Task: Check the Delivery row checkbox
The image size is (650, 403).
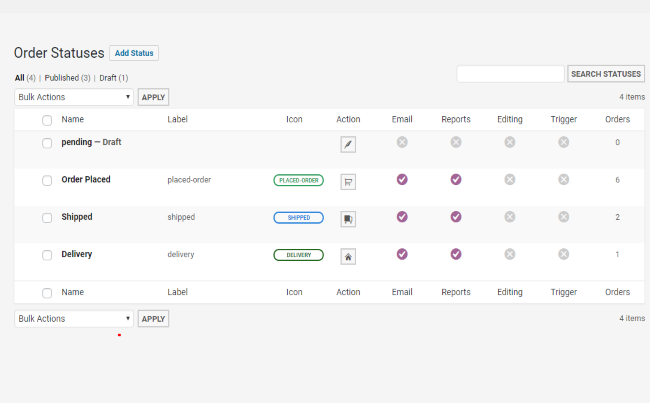Action: pos(47,255)
